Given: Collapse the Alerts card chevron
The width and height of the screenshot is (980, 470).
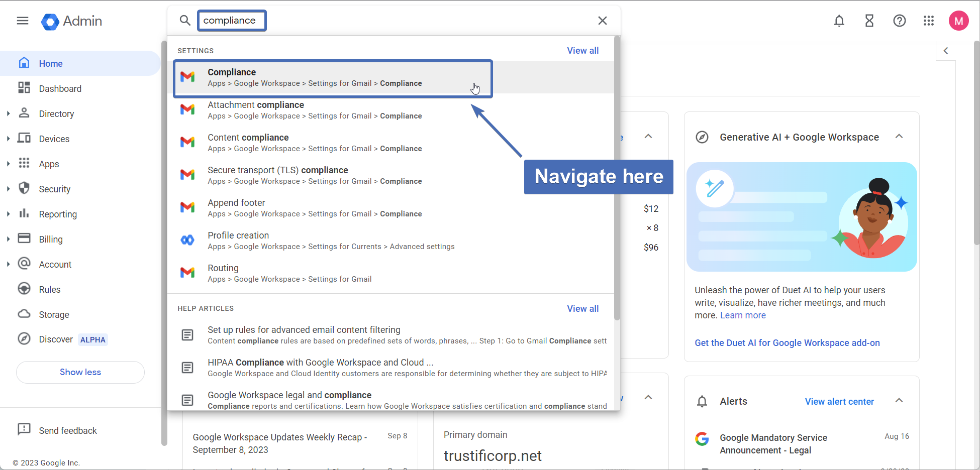Looking at the screenshot, I should tap(899, 401).
